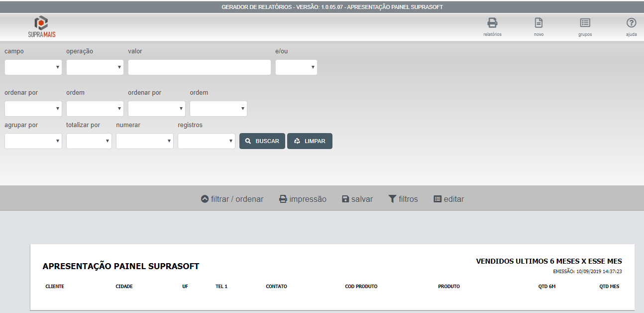644x313 pixels.
Task: Click editar to edit the report
Action: click(x=448, y=199)
